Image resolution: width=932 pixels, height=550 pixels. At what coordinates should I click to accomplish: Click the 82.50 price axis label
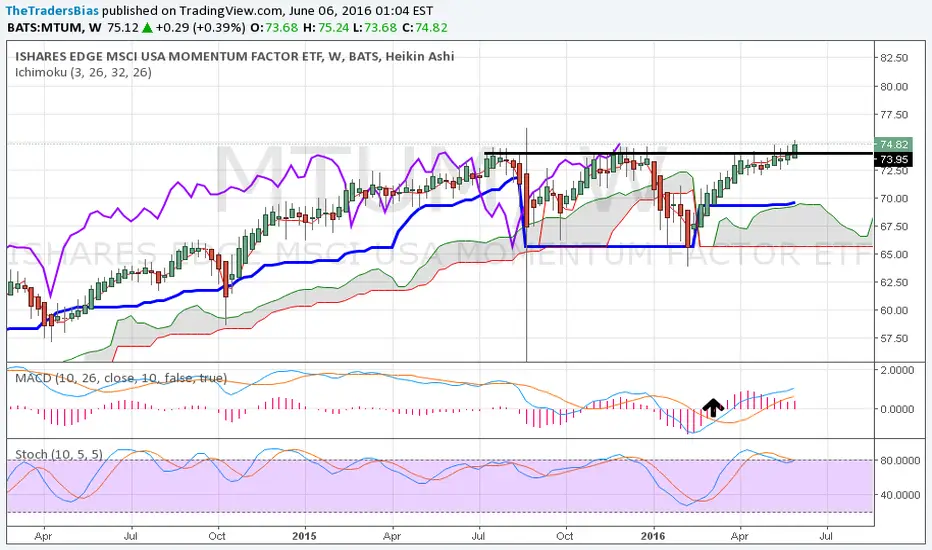point(894,58)
